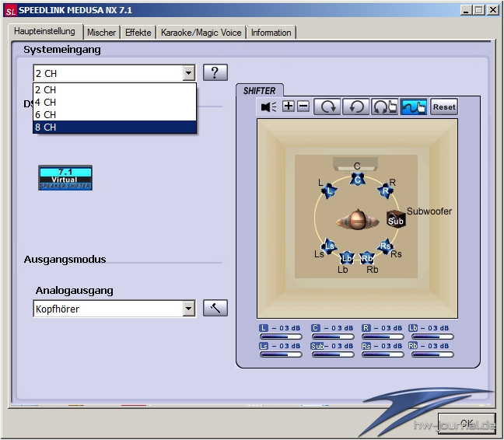Viewport: 504px width, 440px height.
Task: Choose 4 CH from the list
Action: click(115, 102)
